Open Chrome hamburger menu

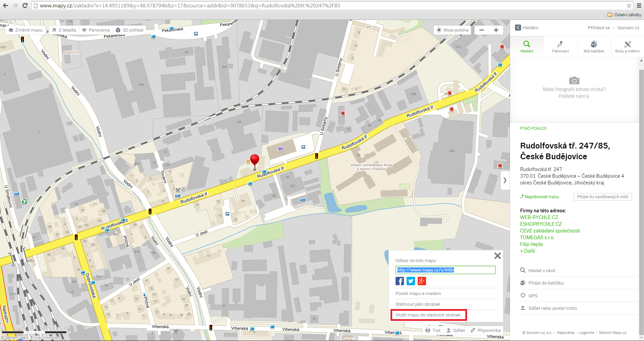639,5
